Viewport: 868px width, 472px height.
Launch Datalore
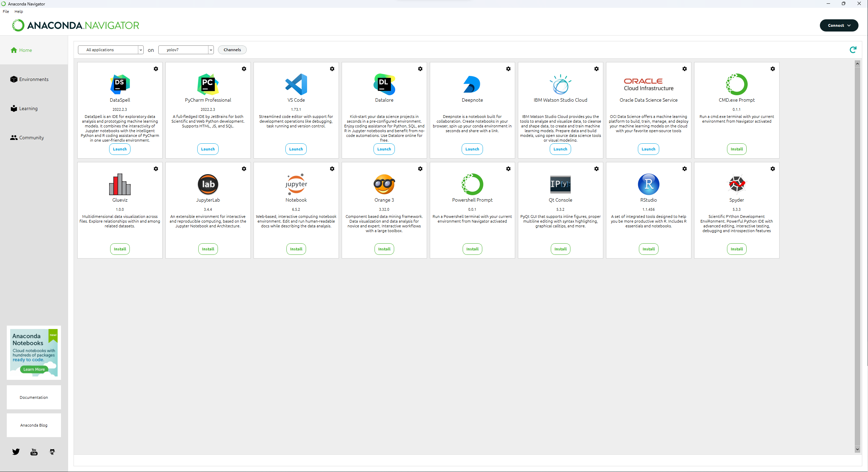click(x=384, y=149)
